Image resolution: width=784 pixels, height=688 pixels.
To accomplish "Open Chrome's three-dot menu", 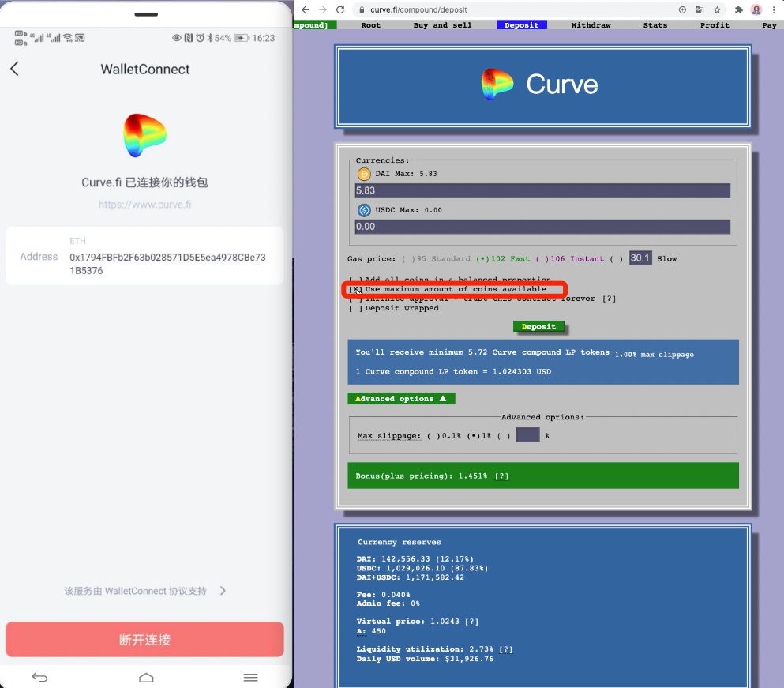I will (774, 9).
